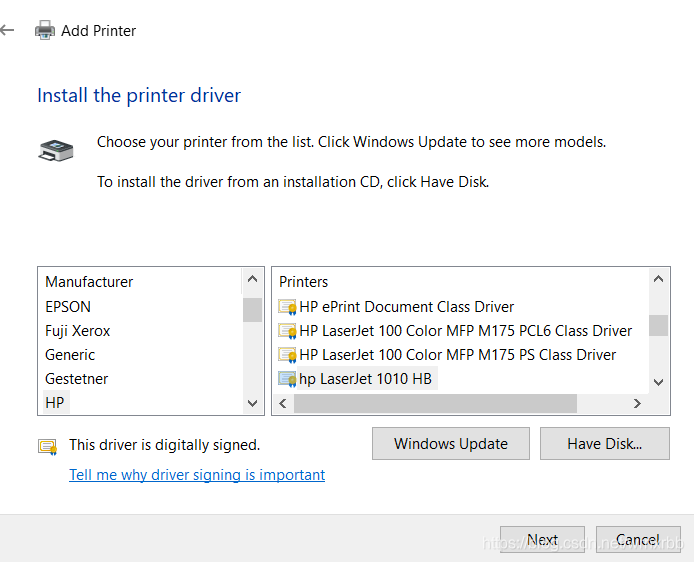
Task: Click the Printers list scroll right arrow
Action: pos(637,403)
